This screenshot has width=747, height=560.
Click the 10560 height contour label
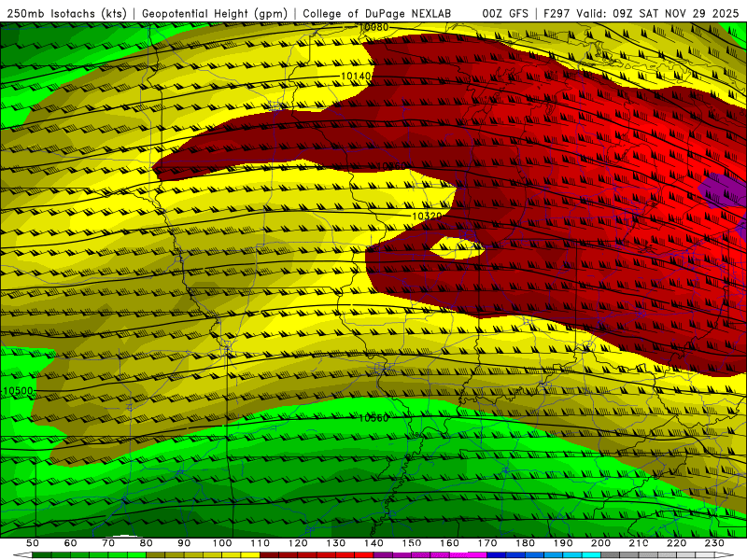373,418
